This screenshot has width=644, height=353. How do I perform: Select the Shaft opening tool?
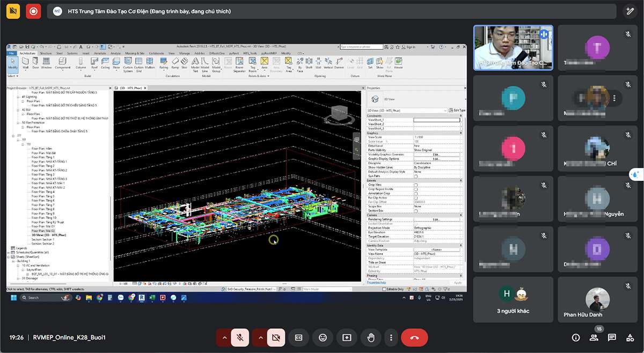309,64
